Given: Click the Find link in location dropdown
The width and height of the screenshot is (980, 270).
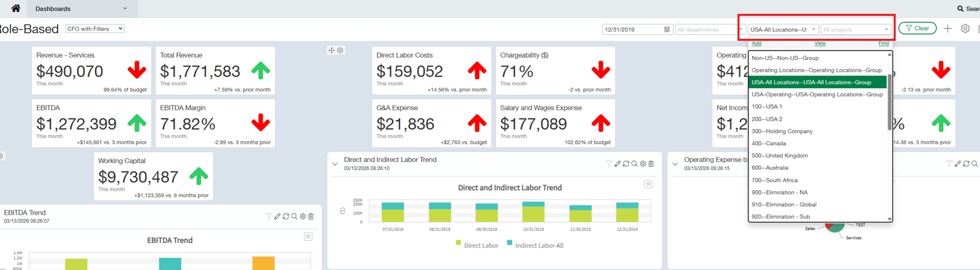Looking at the screenshot, I should tap(883, 44).
